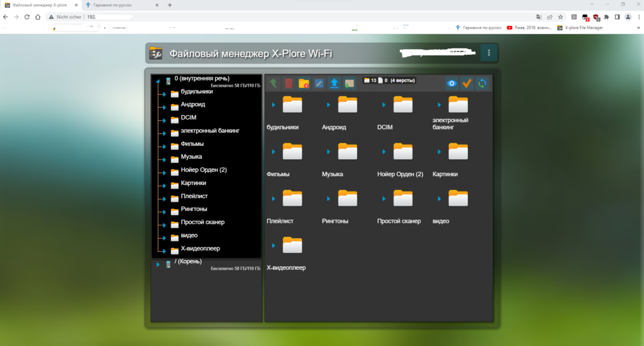Viewport: 644px width, 346px height.
Task: Expand the Музыка grid folder arrow
Action: coord(328,152)
